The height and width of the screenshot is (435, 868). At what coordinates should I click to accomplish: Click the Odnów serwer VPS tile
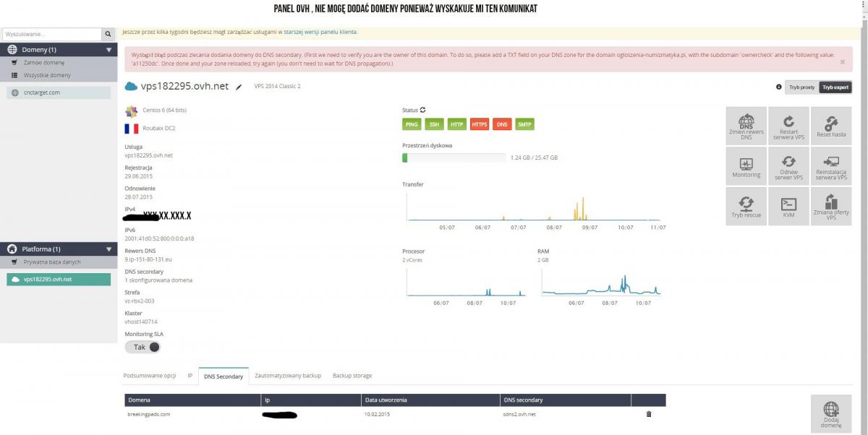pyautogui.click(x=788, y=167)
